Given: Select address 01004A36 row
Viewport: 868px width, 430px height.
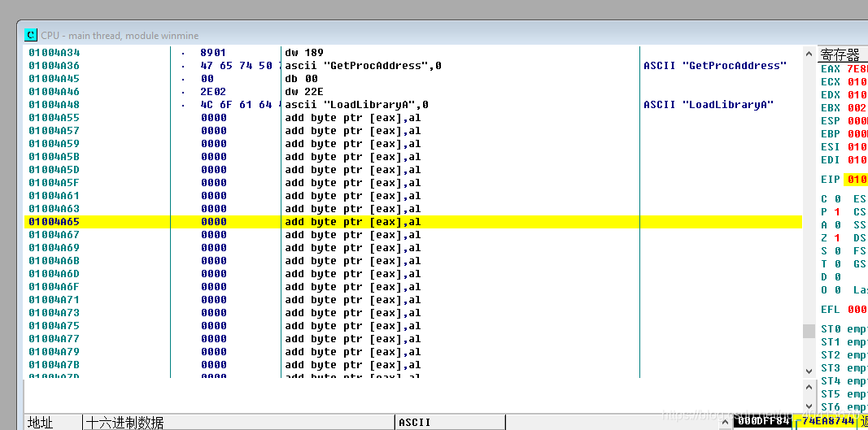Looking at the screenshot, I should tap(55, 66).
